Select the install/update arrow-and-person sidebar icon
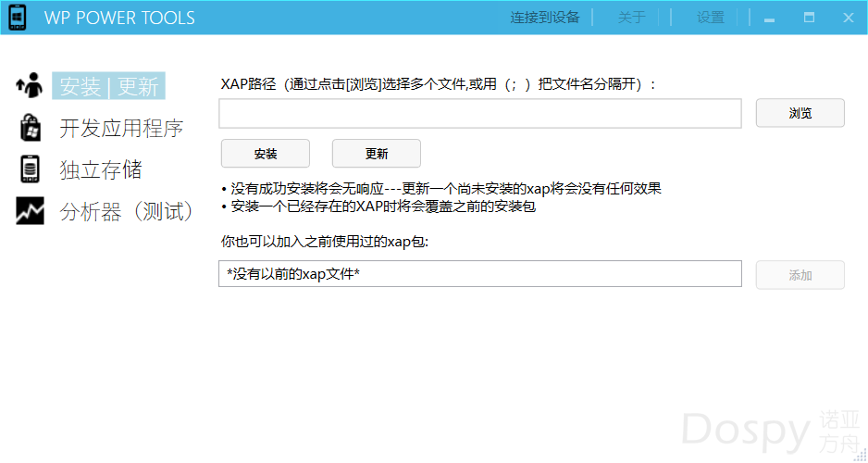 click(30, 85)
